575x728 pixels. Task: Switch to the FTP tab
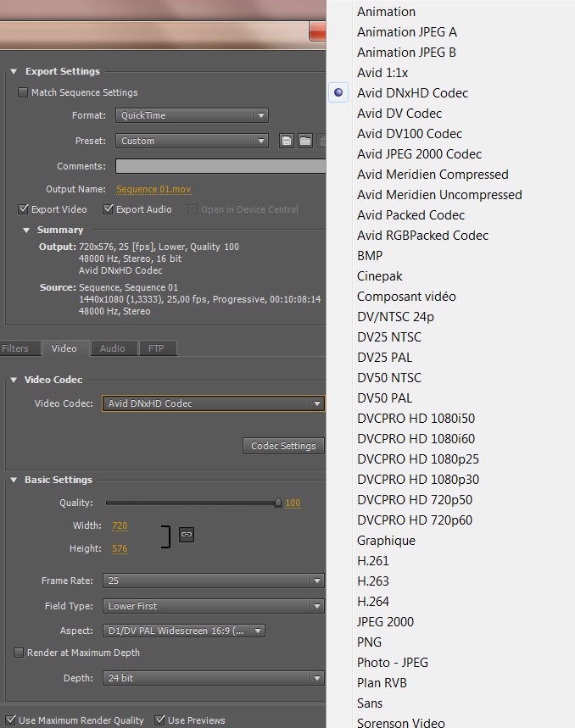pos(157,348)
